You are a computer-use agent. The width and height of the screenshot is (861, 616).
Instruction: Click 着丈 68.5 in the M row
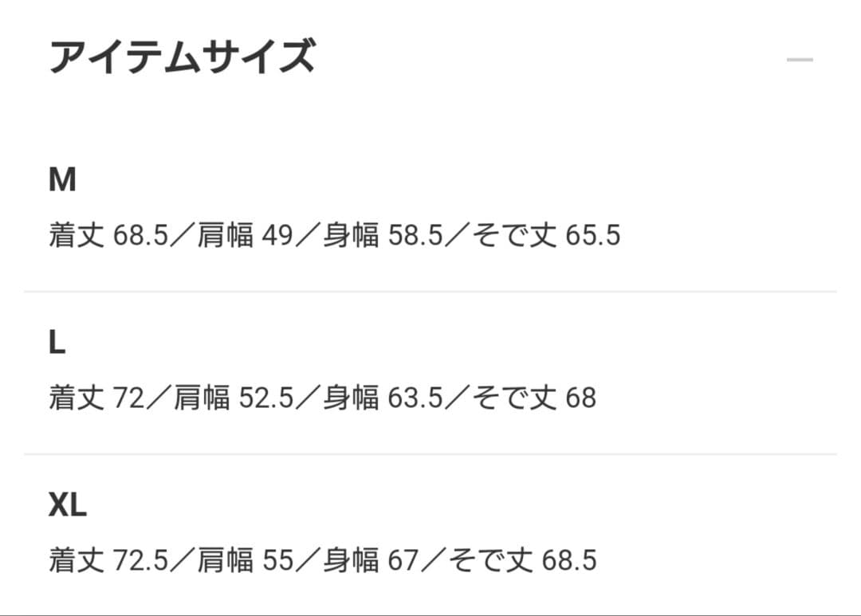pyautogui.click(x=108, y=236)
